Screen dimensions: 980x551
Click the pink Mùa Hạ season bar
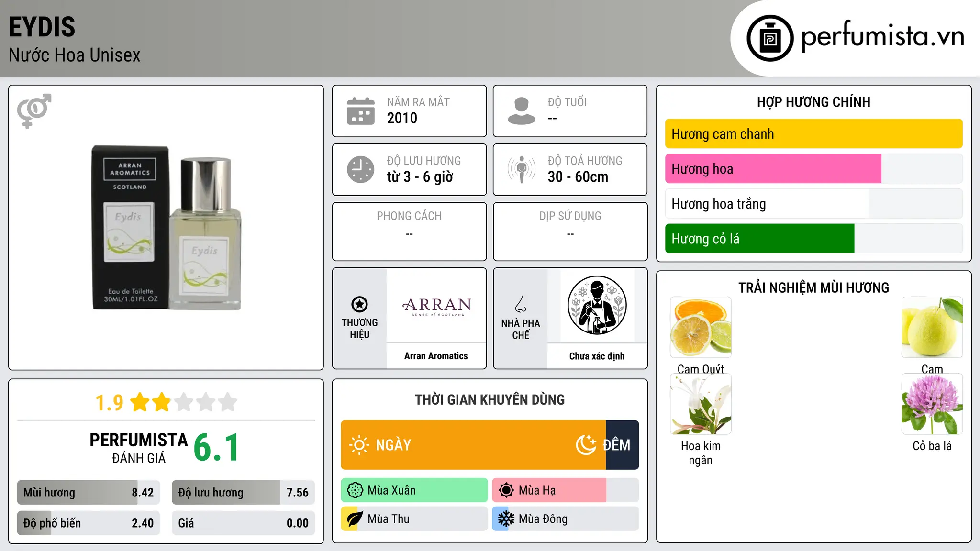click(x=549, y=490)
